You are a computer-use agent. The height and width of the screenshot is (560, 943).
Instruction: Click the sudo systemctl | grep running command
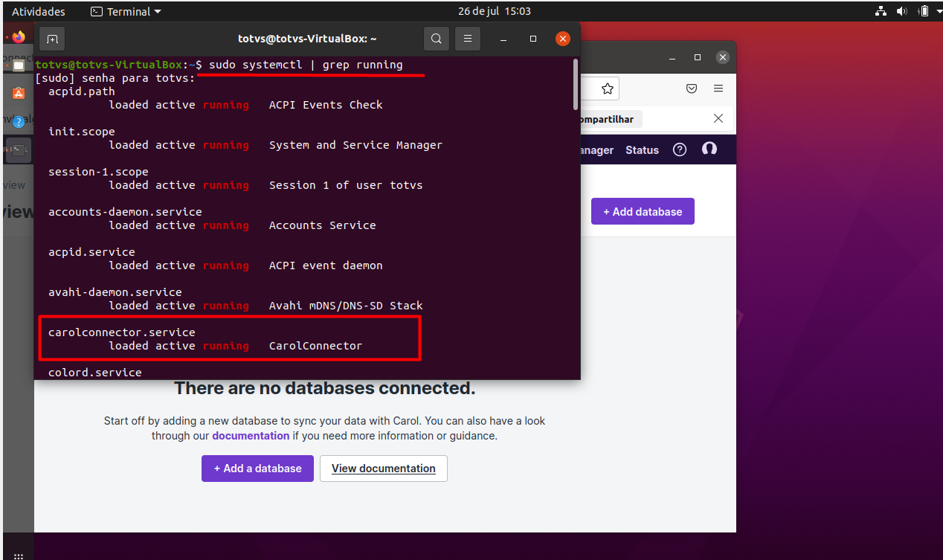(x=306, y=65)
